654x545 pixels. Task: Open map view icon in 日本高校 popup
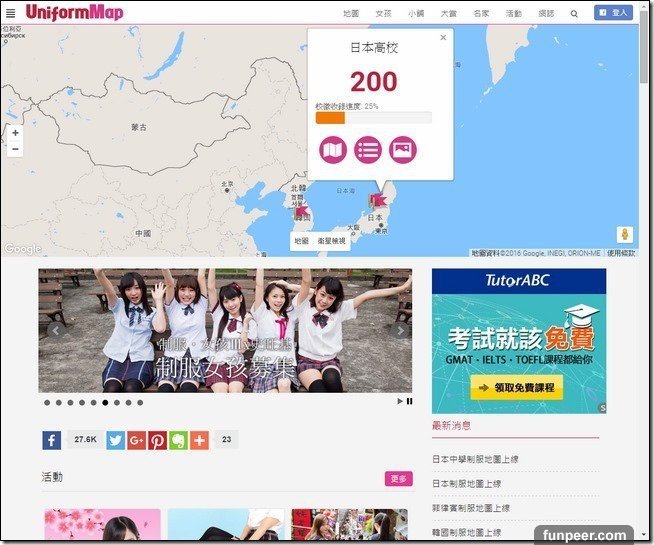coord(333,150)
